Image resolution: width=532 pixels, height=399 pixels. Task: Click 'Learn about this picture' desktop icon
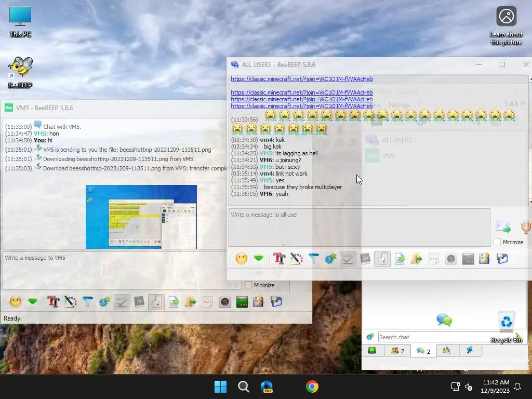(x=506, y=26)
